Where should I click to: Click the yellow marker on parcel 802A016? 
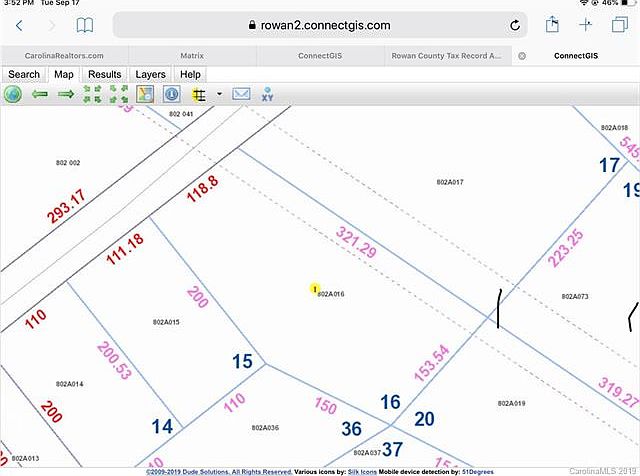[x=314, y=288]
